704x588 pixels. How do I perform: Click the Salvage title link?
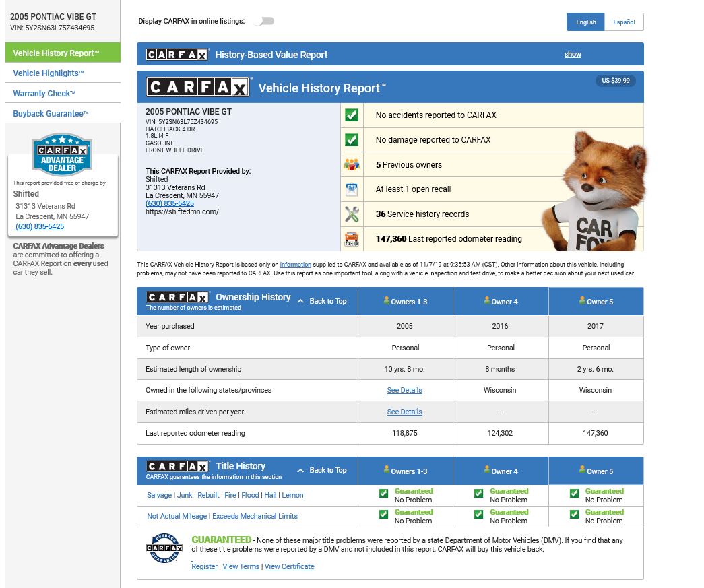pyautogui.click(x=160, y=495)
